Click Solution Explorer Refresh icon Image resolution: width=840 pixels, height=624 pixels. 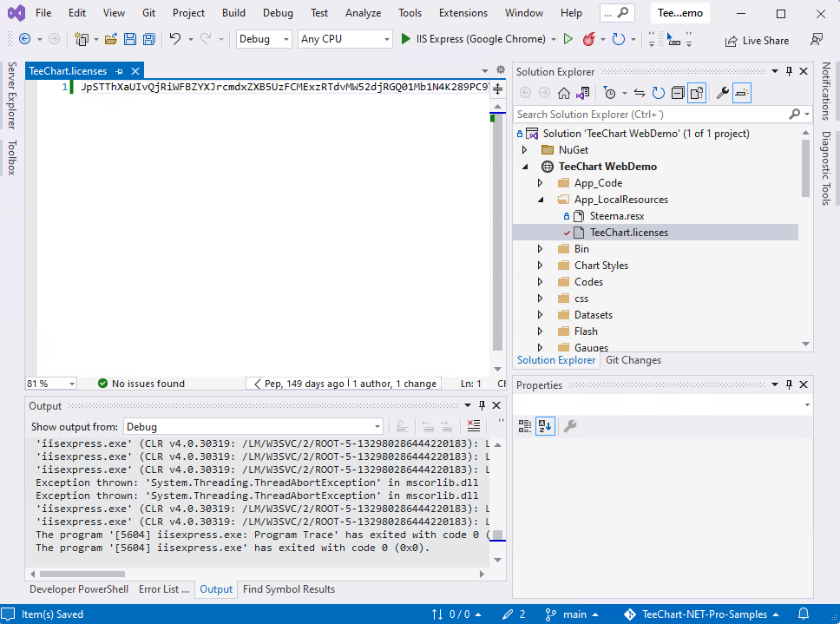[x=659, y=93]
